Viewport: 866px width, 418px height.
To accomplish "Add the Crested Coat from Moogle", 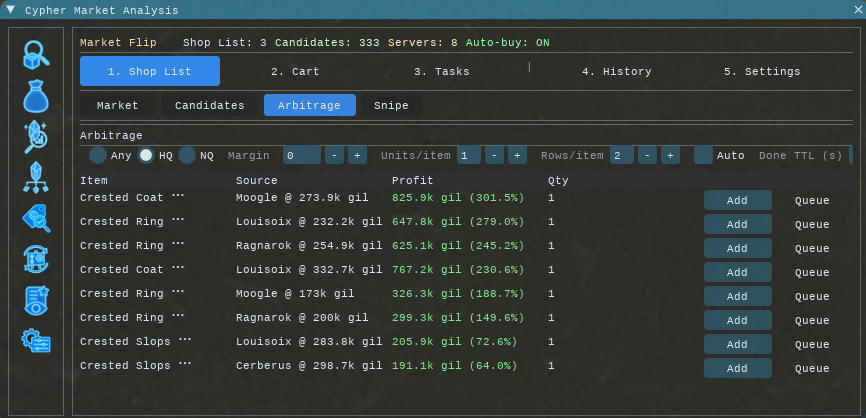I will tap(737, 200).
